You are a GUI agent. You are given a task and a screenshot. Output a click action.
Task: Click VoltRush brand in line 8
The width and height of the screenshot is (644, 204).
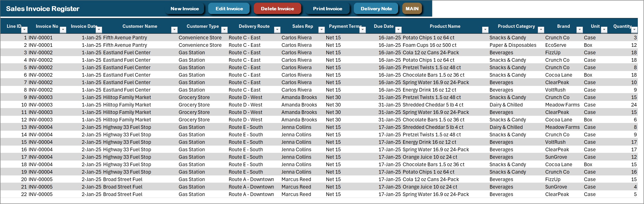[x=555, y=90]
